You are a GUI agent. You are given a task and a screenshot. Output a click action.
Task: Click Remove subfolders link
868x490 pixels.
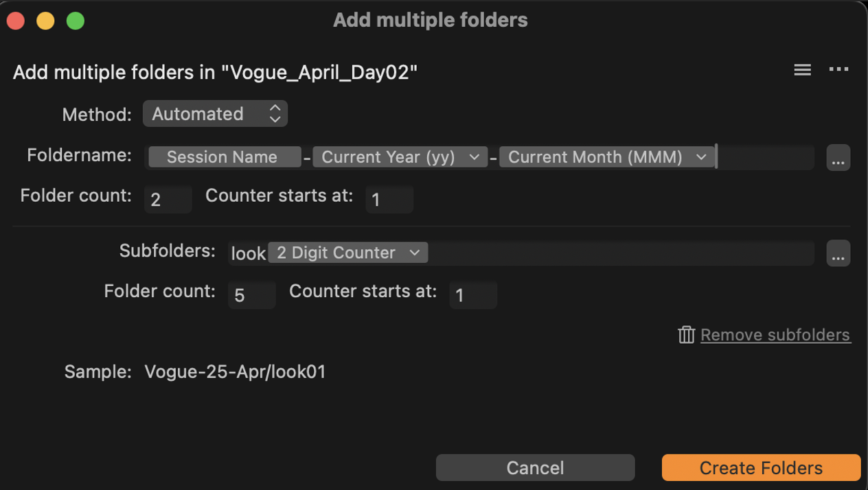(x=775, y=335)
